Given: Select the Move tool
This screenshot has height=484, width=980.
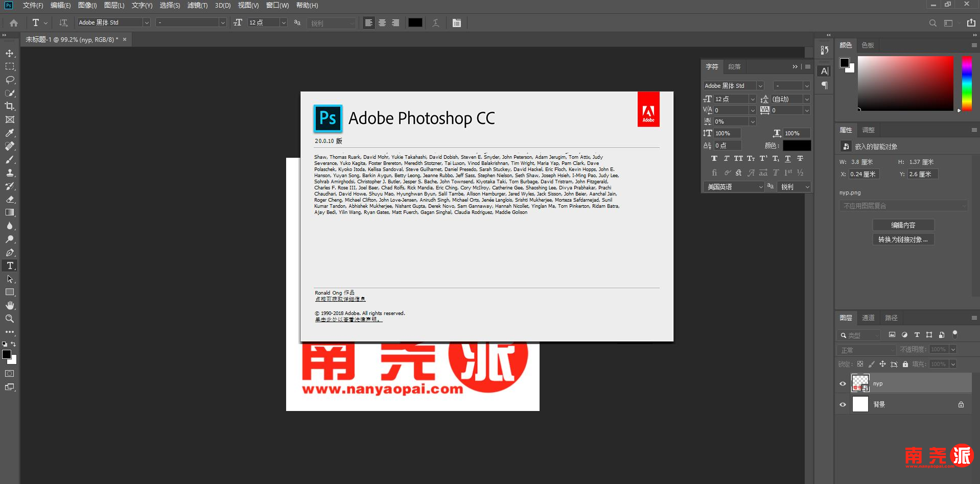Looking at the screenshot, I should click(10, 53).
